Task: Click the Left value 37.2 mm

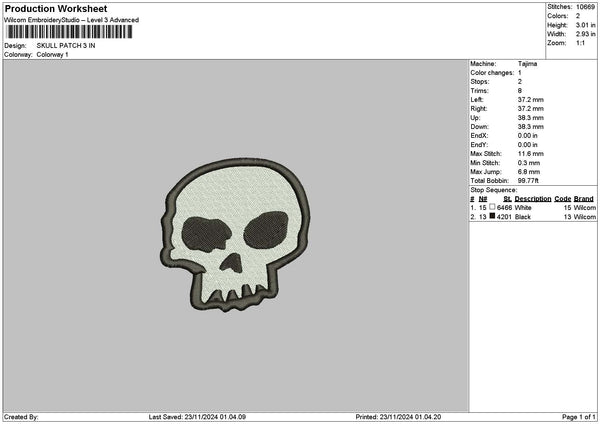Action: 531,100
